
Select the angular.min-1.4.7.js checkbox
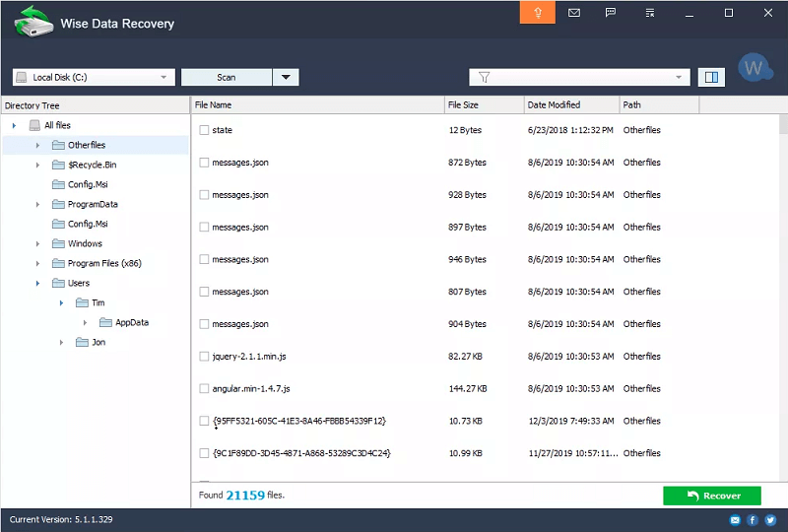pyautogui.click(x=204, y=389)
